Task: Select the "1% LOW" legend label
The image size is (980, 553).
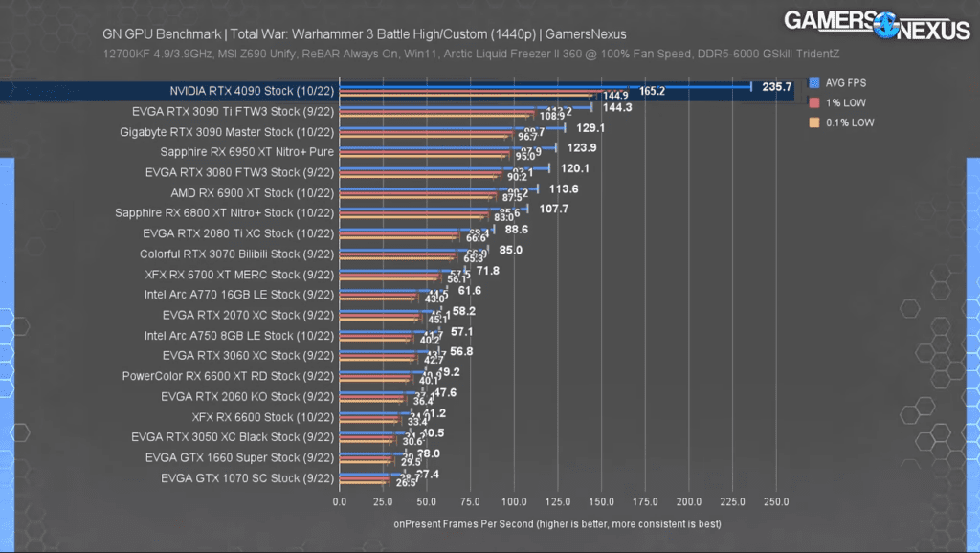Action: [x=846, y=103]
